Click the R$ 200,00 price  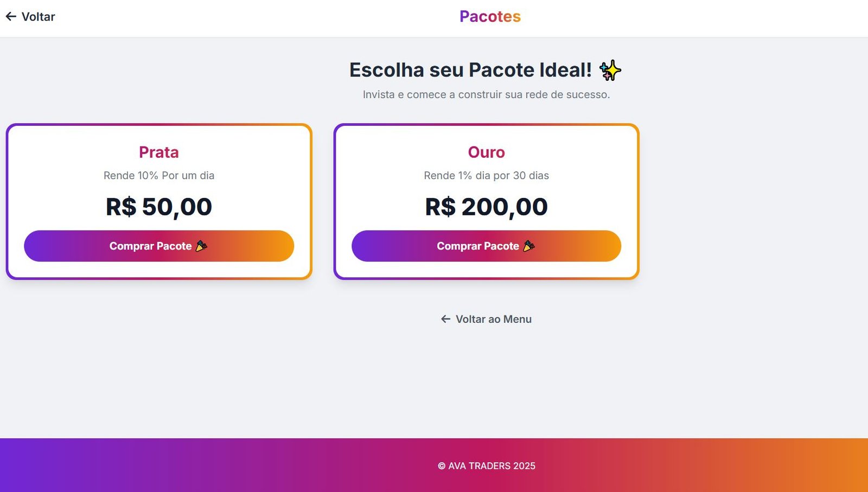click(x=487, y=207)
